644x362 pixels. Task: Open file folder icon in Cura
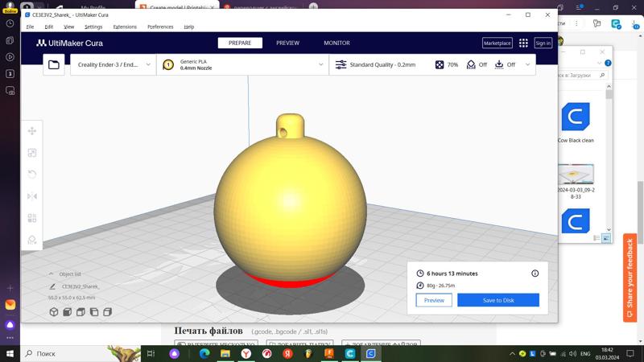(x=54, y=65)
